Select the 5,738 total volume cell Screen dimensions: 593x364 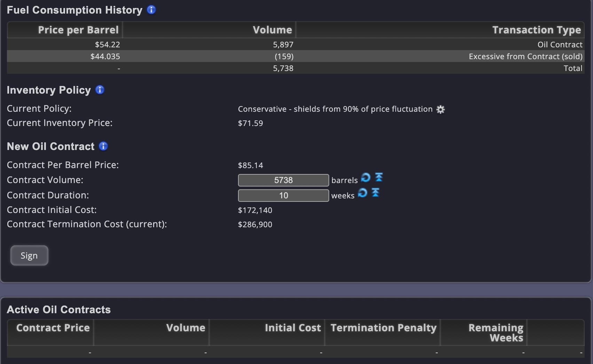[283, 68]
